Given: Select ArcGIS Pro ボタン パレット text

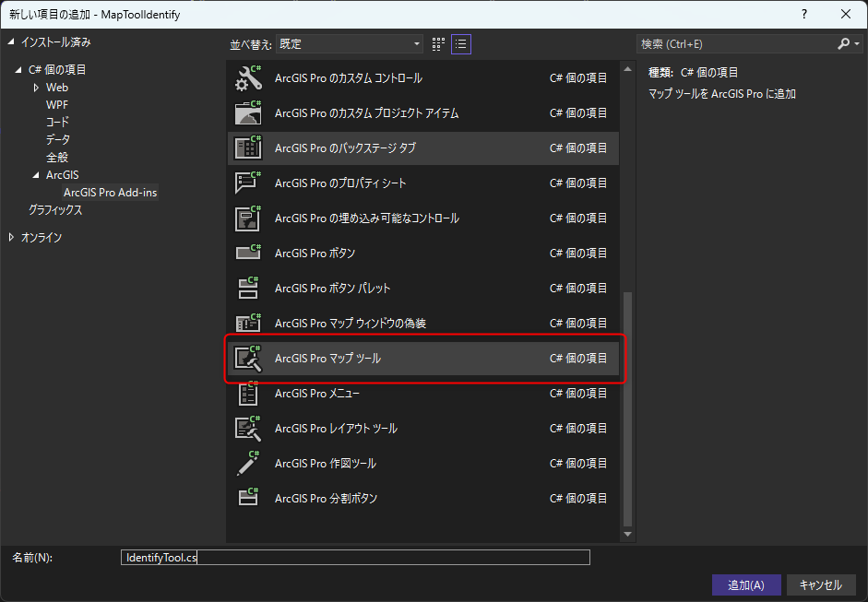Looking at the screenshot, I should tap(332, 288).
